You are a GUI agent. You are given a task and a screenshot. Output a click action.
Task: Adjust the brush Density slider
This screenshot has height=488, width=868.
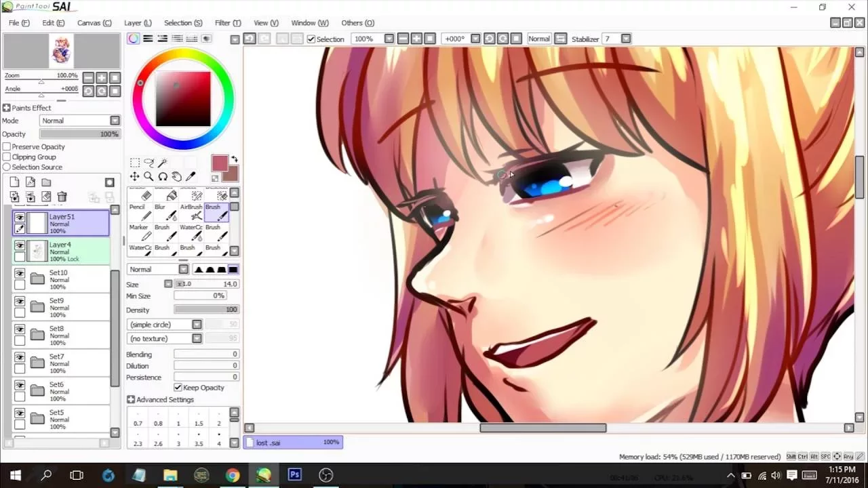click(206, 310)
